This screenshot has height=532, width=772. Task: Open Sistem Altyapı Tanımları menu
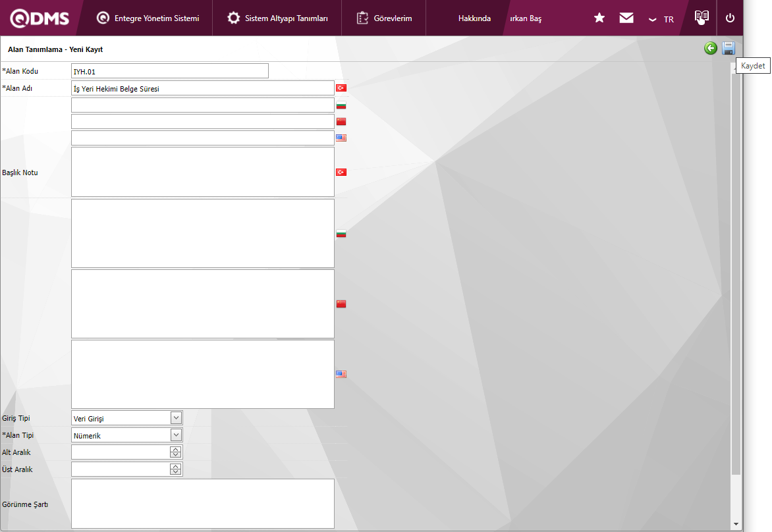pyautogui.click(x=277, y=18)
